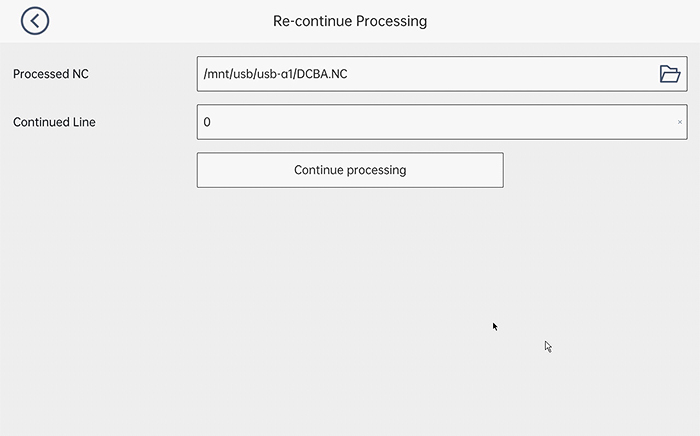Return to previous screen via circled arrow
The width and height of the screenshot is (700, 436).
click(35, 21)
